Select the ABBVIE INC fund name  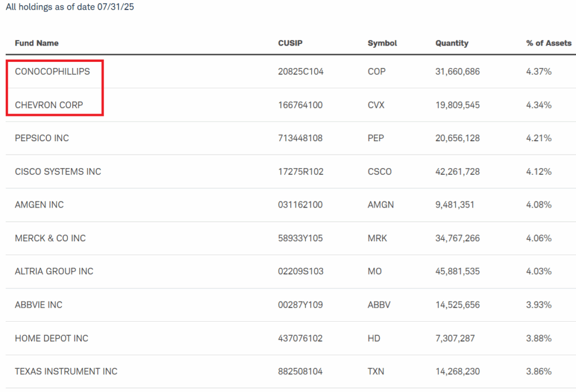click(39, 305)
